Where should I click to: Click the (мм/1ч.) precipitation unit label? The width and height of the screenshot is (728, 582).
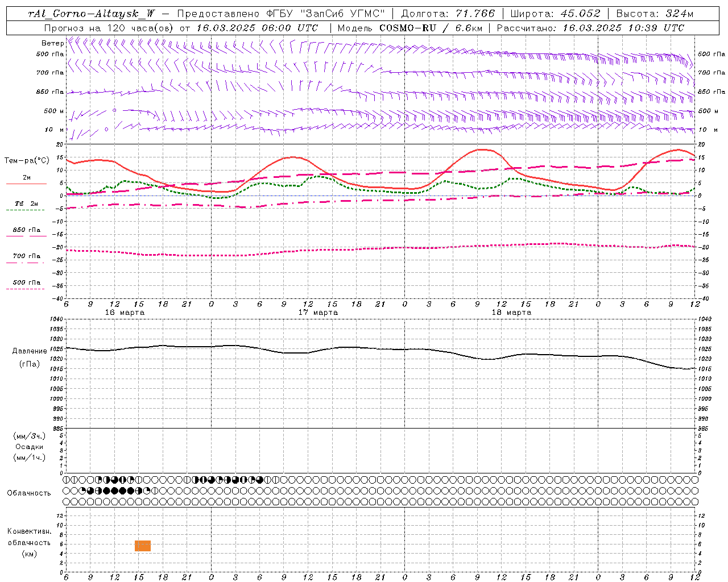[x=30, y=458]
